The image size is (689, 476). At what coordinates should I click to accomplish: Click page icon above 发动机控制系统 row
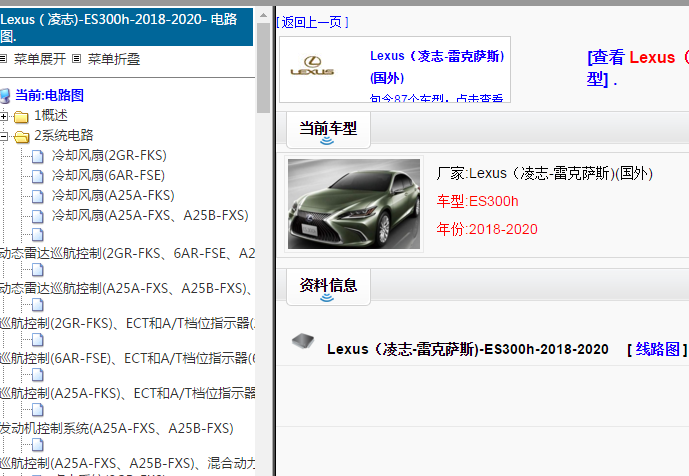tap(38, 410)
